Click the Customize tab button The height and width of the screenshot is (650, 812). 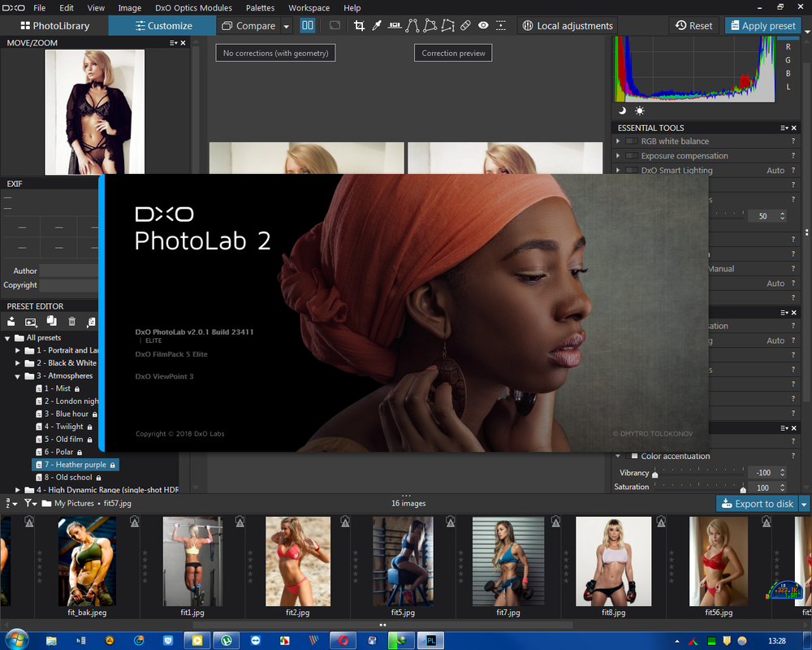click(162, 25)
